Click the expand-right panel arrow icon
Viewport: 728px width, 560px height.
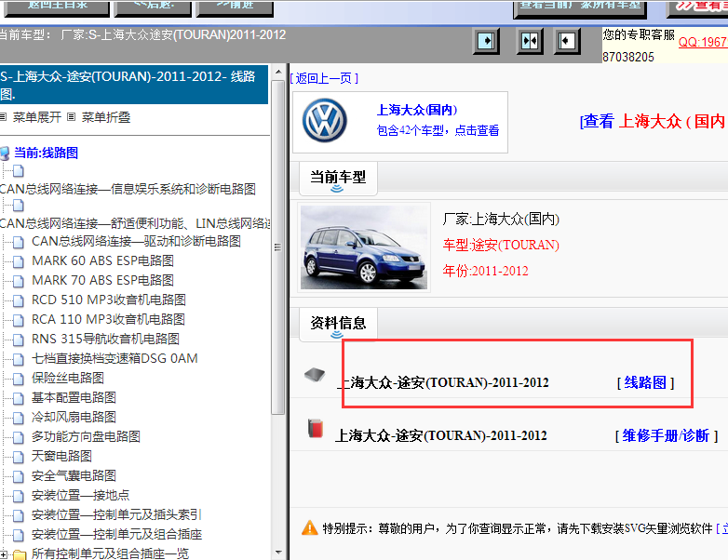tap(486, 41)
